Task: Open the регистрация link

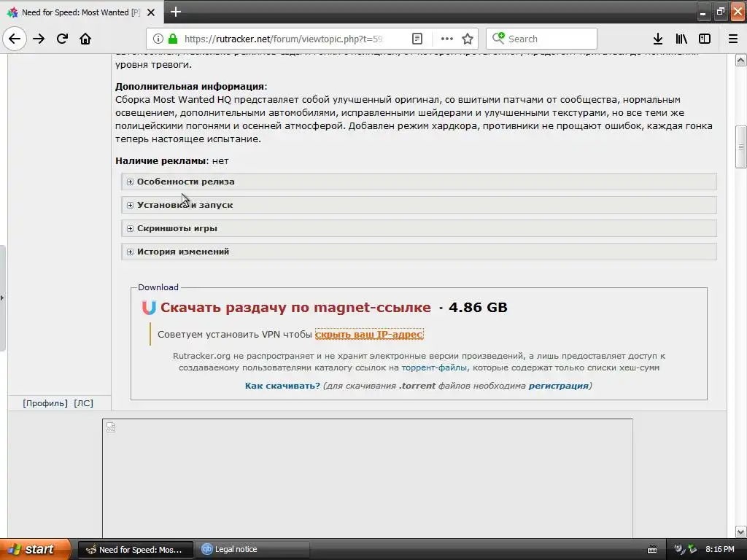Action: (x=558, y=386)
